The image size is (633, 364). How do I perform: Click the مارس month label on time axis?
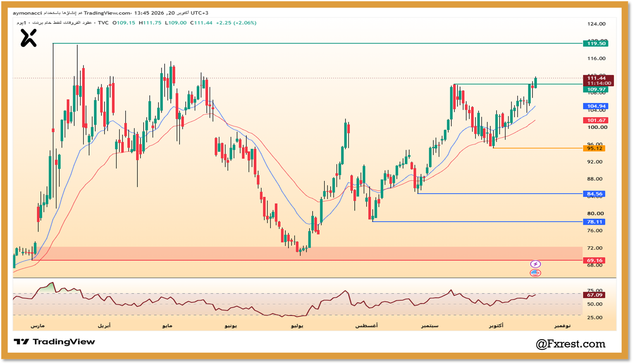coord(38,326)
